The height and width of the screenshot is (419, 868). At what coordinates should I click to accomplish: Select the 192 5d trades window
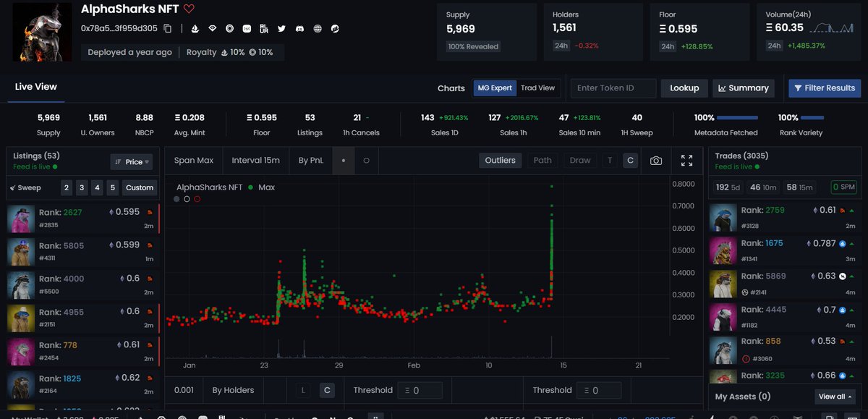pyautogui.click(x=728, y=187)
